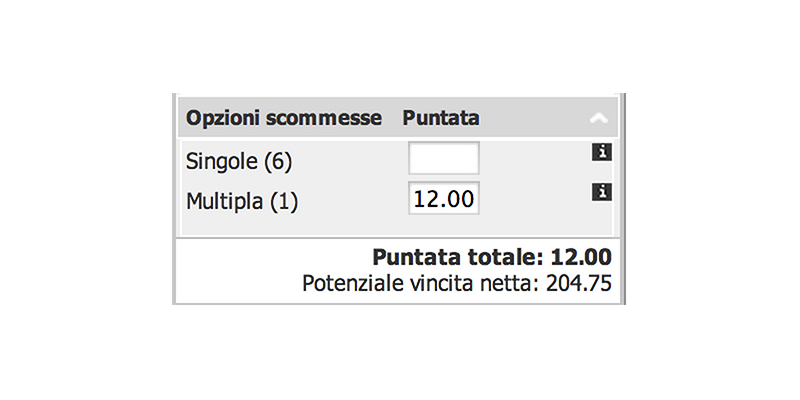The width and height of the screenshot is (800, 400).
Task: Click the Puntata column header
Action: coord(441,118)
